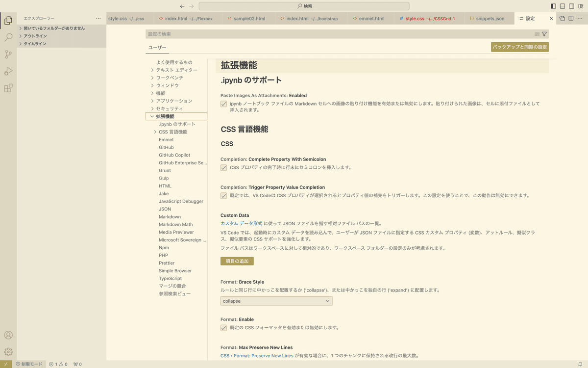This screenshot has width=588, height=368.
Task: Split the editor to the right
Action: coord(571,19)
